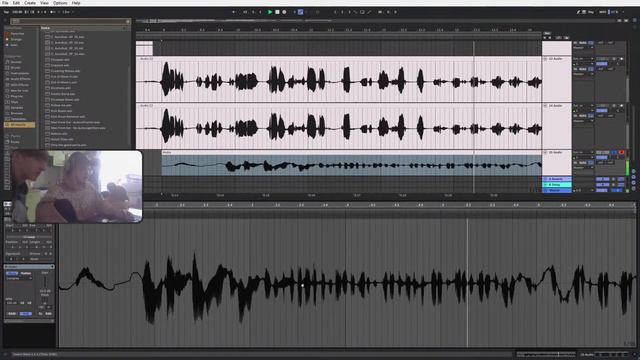Screen dimensions: 640x360
Task: Select the Drums browser category
Action: pyautogui.click(x=16, y=68)
